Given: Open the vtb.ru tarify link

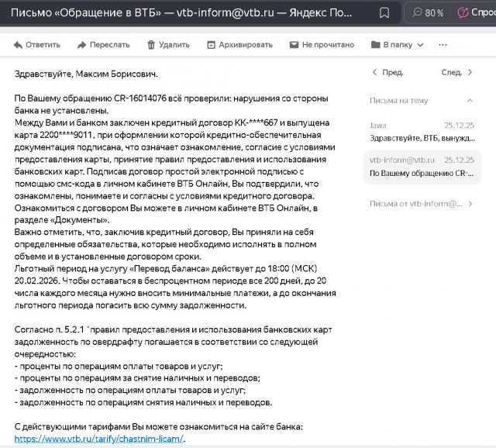Looking at the screenshot, I should click(x=98, y=439).
